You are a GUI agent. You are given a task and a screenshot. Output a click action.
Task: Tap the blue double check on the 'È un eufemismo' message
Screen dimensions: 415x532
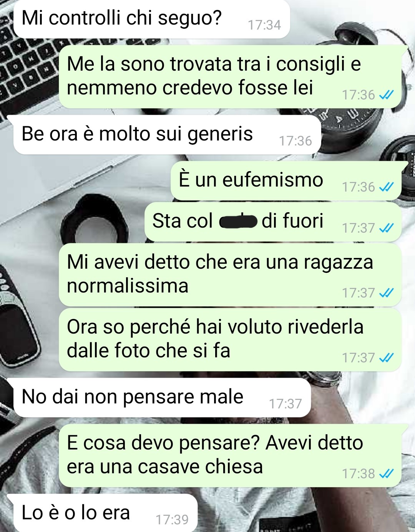click(x=386, y=187)
